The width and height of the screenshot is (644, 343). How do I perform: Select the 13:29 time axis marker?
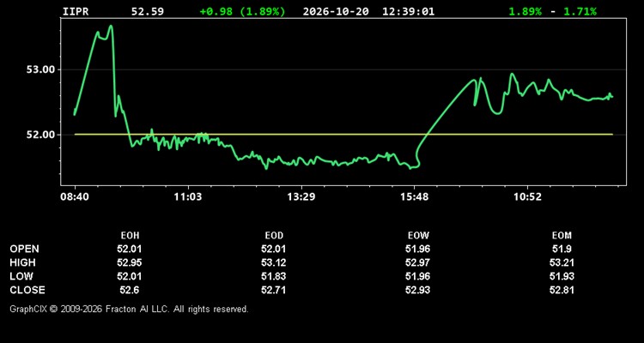pyautogui.click(x=301, y=197)
